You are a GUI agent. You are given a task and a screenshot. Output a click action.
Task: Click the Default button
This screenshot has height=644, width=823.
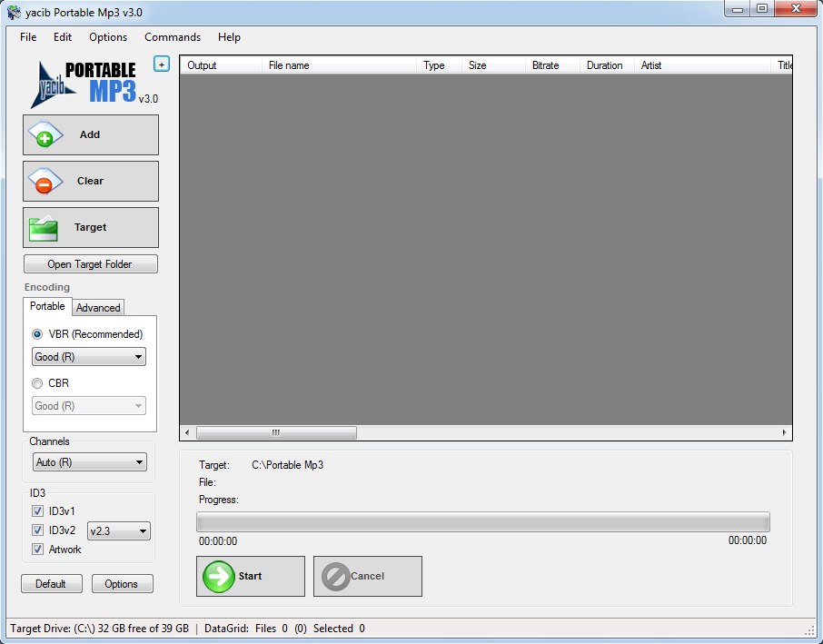pos(52,584)
